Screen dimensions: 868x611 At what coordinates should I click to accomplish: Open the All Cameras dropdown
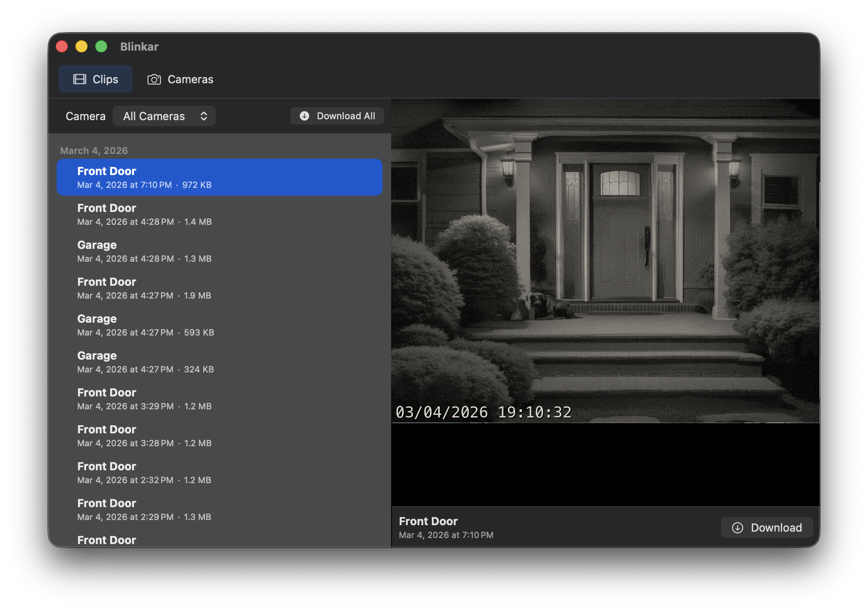(164, 115)
